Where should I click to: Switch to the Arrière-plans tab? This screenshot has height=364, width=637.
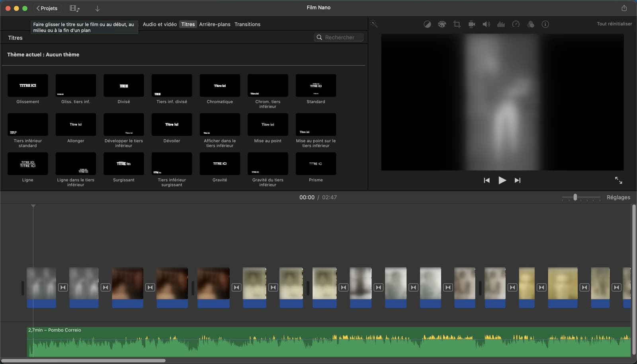[215, 24]
